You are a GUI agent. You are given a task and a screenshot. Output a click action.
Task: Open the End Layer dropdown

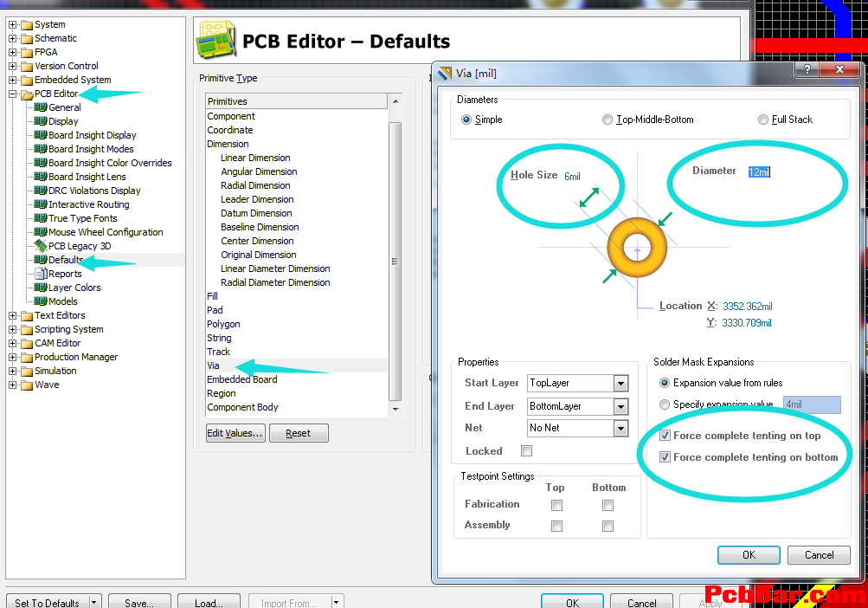point(621,407)
